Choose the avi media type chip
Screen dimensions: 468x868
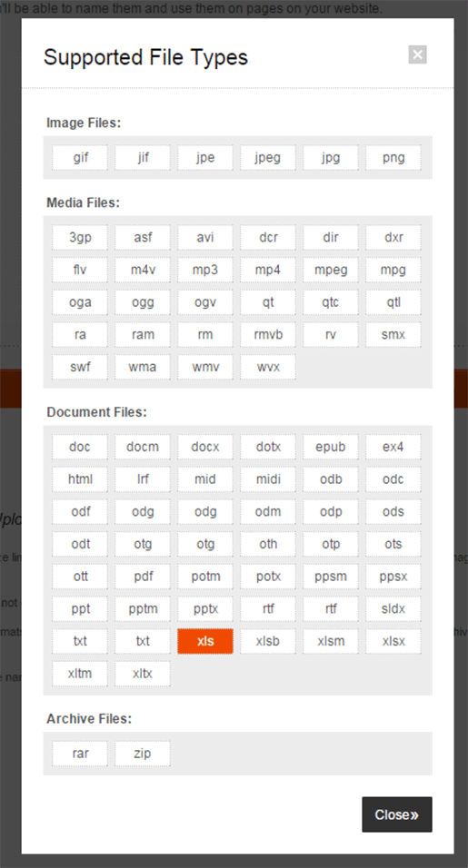(205, 237)
